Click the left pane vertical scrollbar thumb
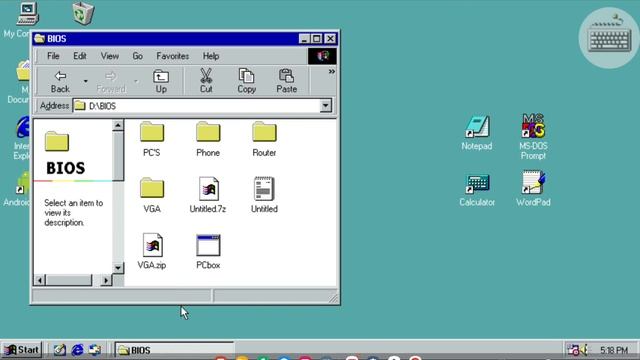This screenshot has height=360, width=640. [118, 156]
